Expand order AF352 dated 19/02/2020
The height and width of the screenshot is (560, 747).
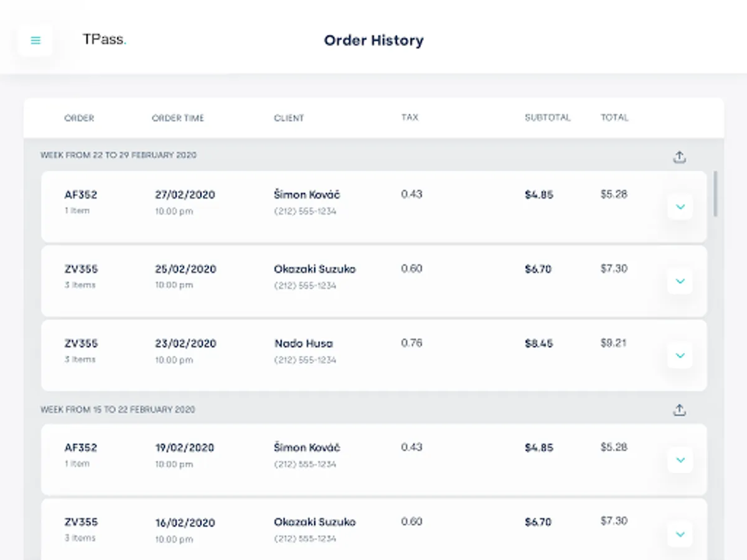[680, 460]
